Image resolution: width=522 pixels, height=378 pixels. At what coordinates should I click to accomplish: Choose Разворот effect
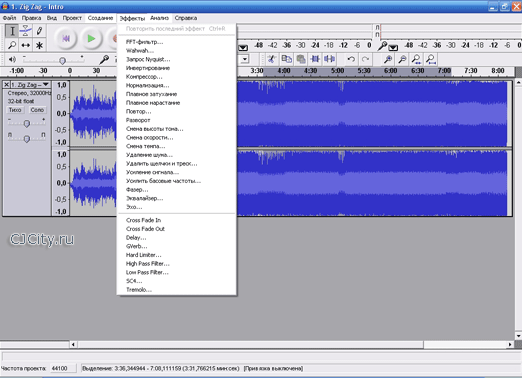click(177, 120)
